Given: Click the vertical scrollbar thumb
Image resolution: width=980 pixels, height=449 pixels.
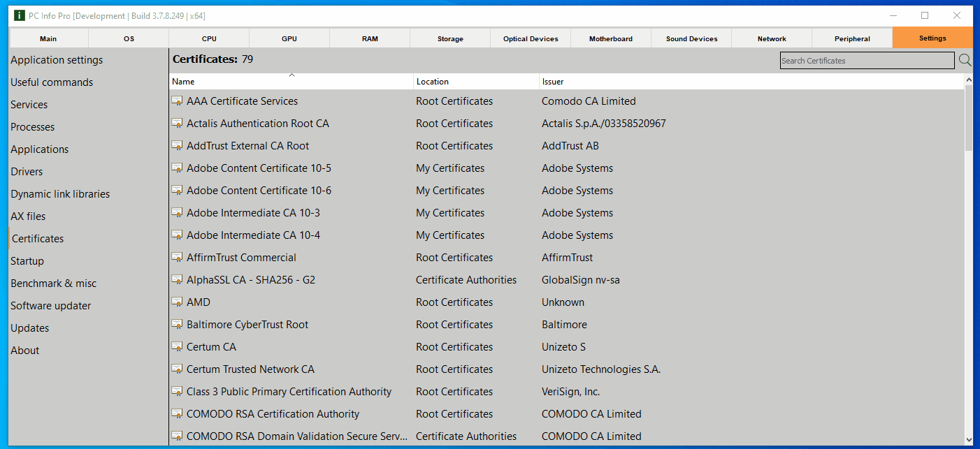Looking at the screenshot, I should tap(968, 119).
